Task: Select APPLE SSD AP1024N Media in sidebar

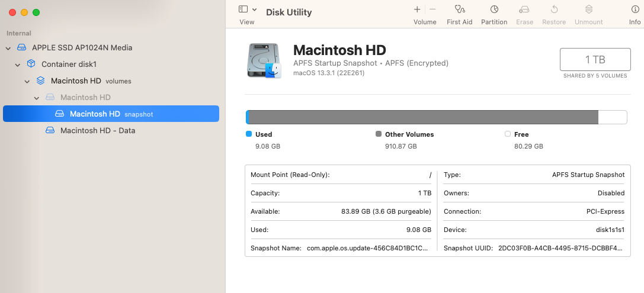Action: pyautogui.click(x=82, y=47)
